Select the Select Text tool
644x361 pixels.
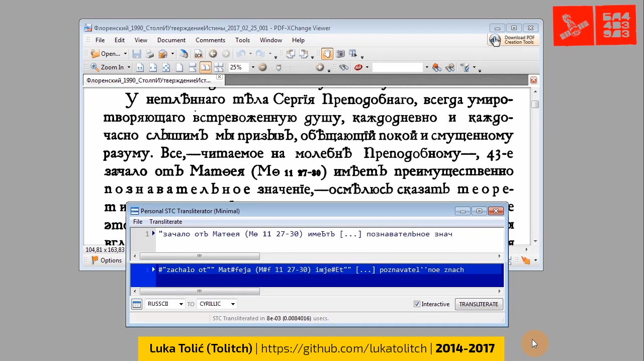click(x=352, y=53)
